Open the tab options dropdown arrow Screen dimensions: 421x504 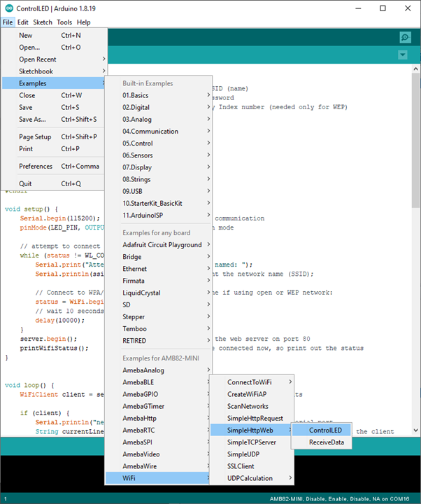click(402, 55)
